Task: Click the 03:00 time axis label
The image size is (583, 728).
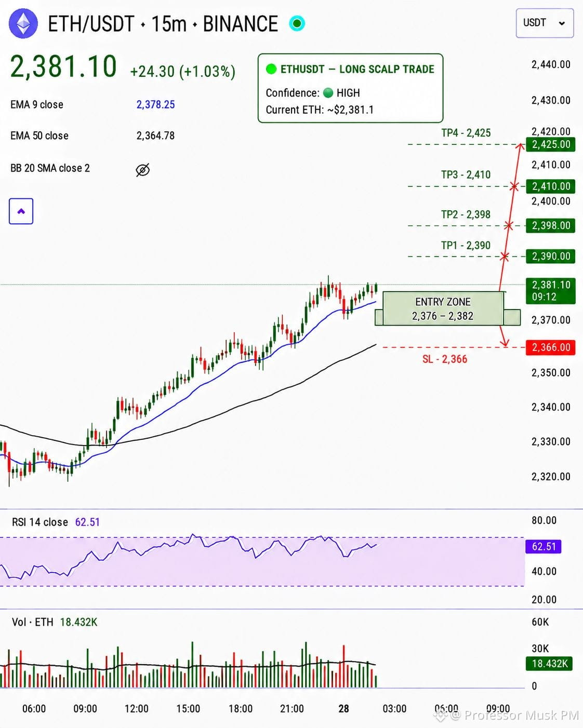Action: pos(395,709)
